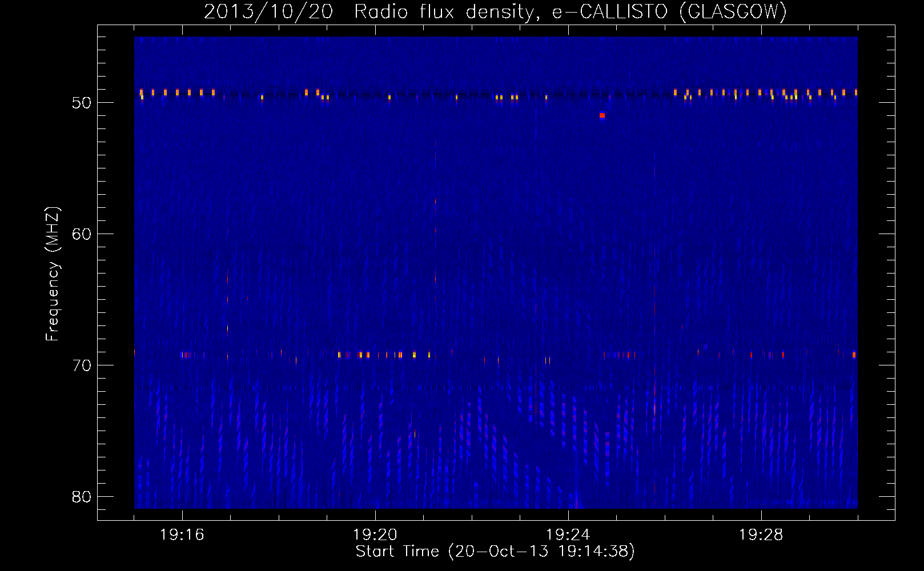Click the date 2013/10/20 in the title

click(268, 11)
